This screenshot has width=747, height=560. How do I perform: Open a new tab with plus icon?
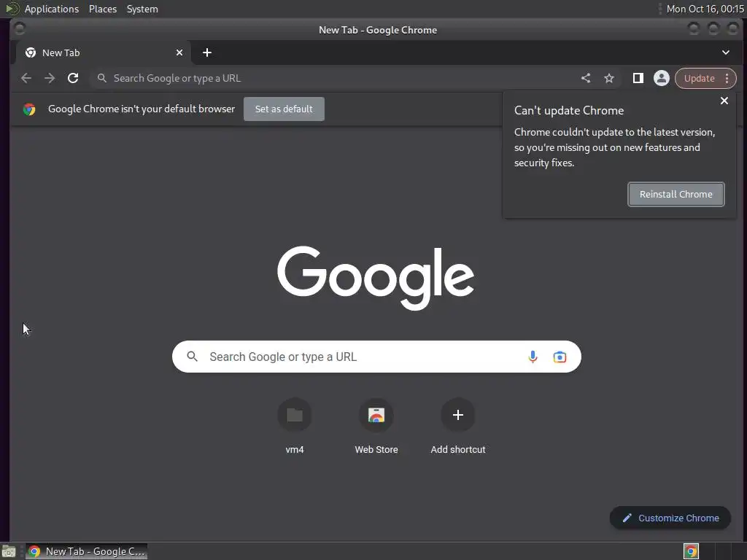pyautogui.click(x=206, y=52)
